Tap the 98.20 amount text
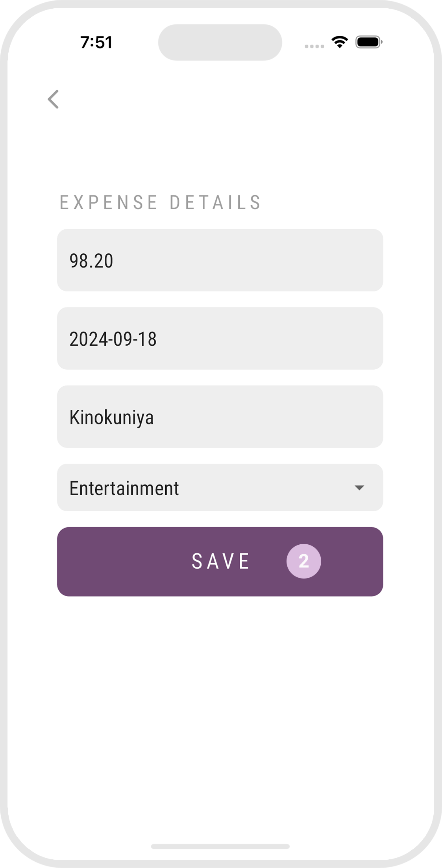442x868 pixels. pyautogui.click(x=91, y=261)
